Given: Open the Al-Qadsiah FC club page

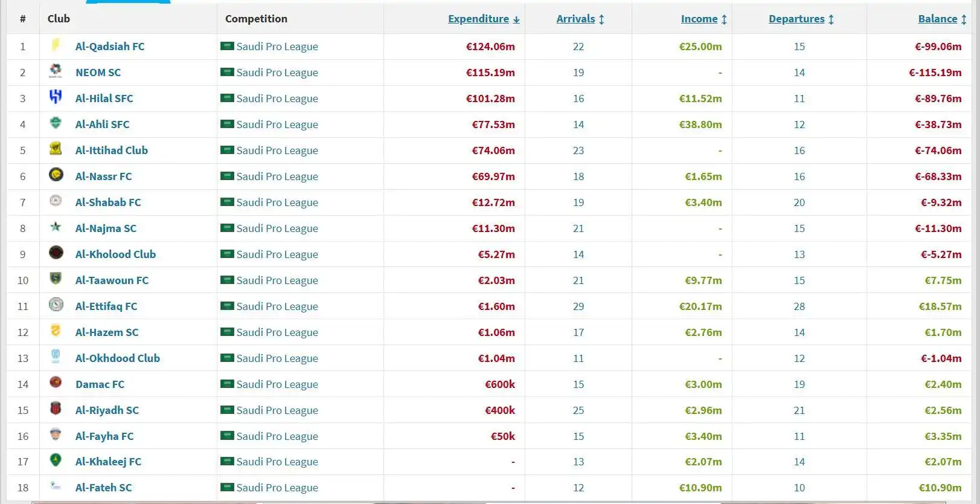Looking at the screenshot, I should [x=110, y=47].
